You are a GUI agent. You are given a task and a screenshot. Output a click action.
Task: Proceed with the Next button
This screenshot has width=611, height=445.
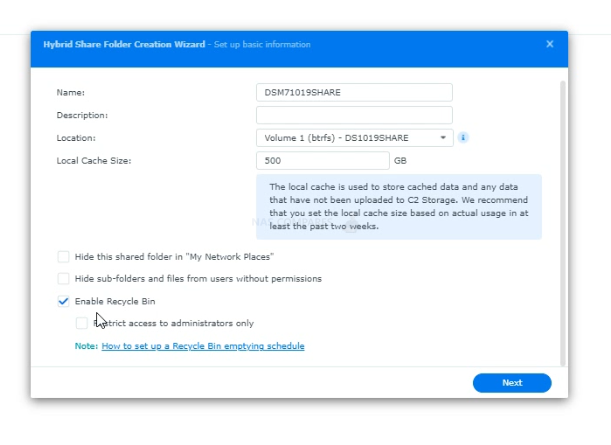(x=512, y=383)
